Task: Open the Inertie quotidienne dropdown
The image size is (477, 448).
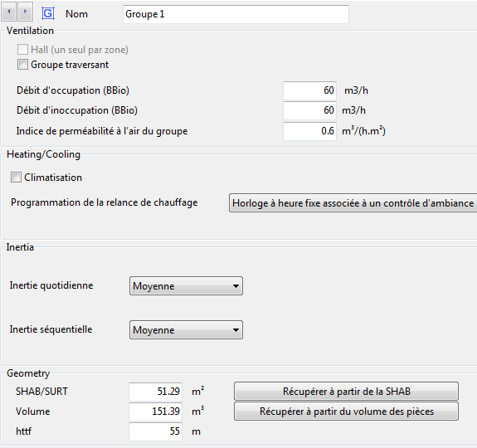Action: point(186,286)
